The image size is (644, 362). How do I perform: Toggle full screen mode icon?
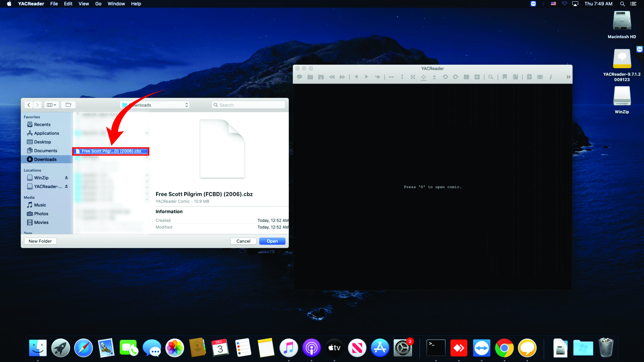(413, 77)
